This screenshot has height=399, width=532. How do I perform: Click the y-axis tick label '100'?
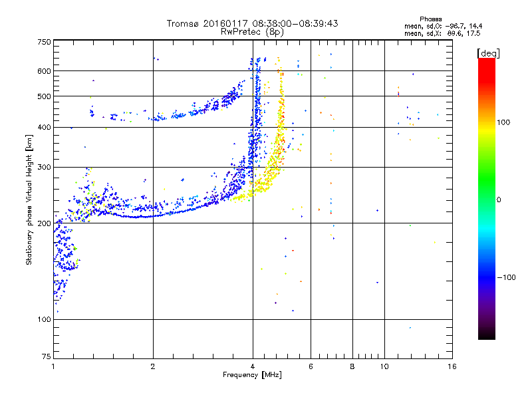pos(44,319)
